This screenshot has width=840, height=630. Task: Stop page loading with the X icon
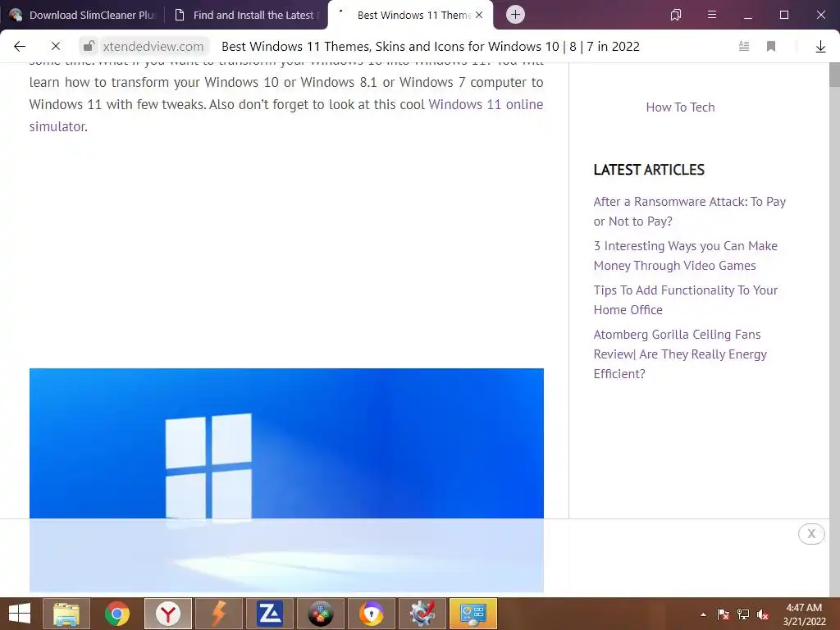(56, 47)
